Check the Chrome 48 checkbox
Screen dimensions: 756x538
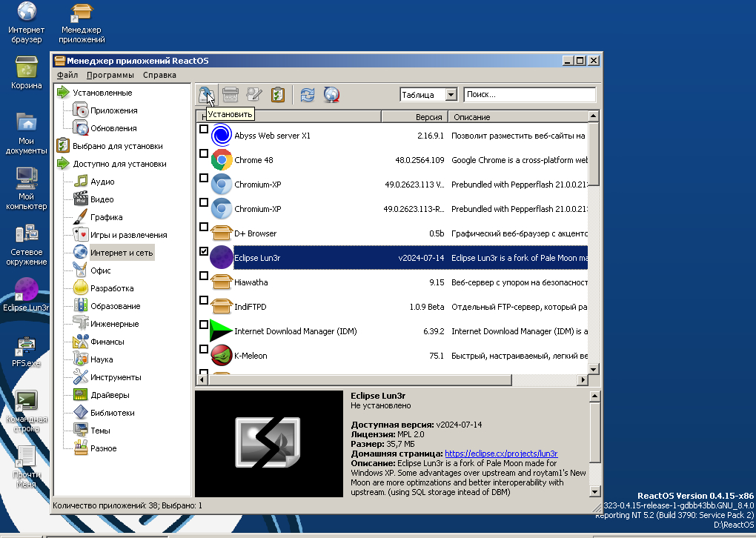tap(204, 154)
